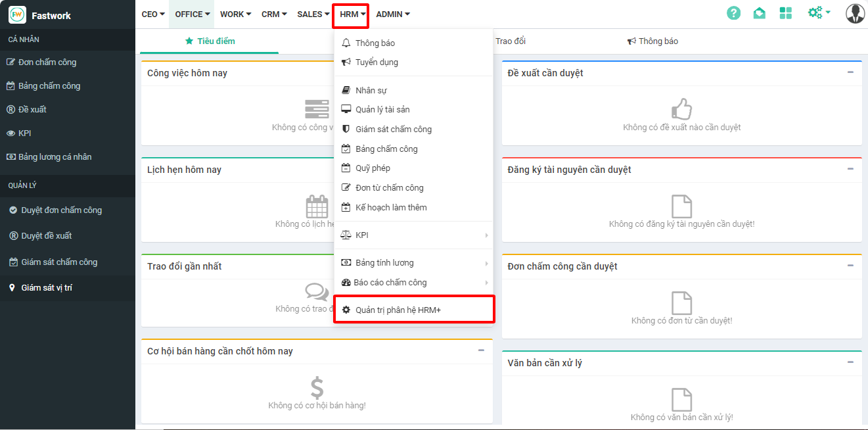The image size is (868, 430).
Task: Collapse the Đề xuất cần duyệt panel
Action: point(850,72)
